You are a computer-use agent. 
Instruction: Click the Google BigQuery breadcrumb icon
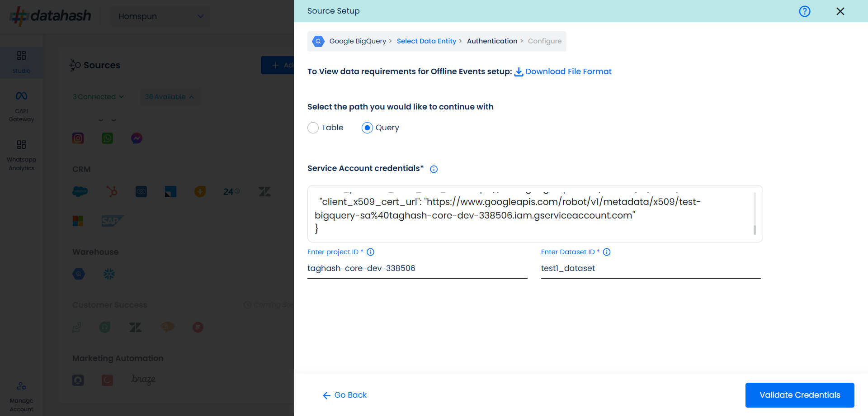click(318, 41)
